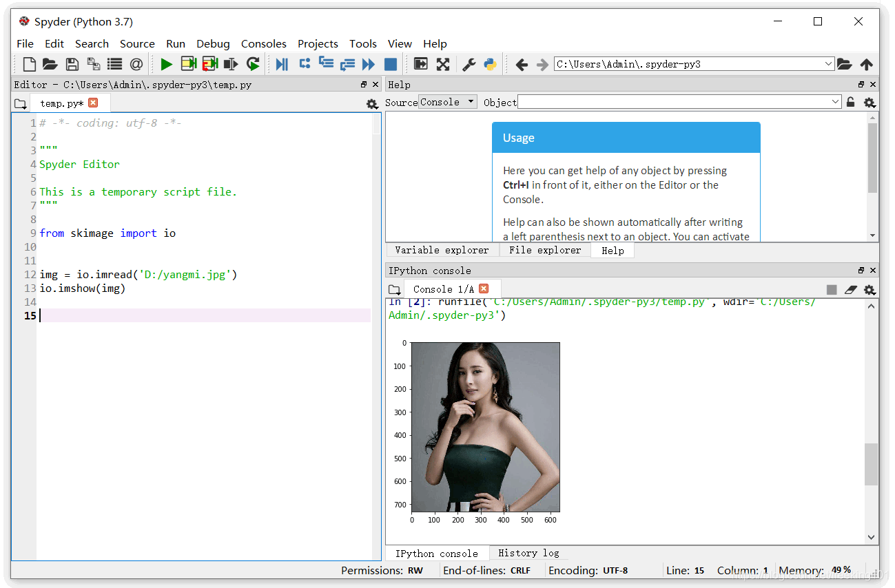This screenshot has width=895, height=588.
Task: Open the Editor panel options gear
Action: point(372,104)
